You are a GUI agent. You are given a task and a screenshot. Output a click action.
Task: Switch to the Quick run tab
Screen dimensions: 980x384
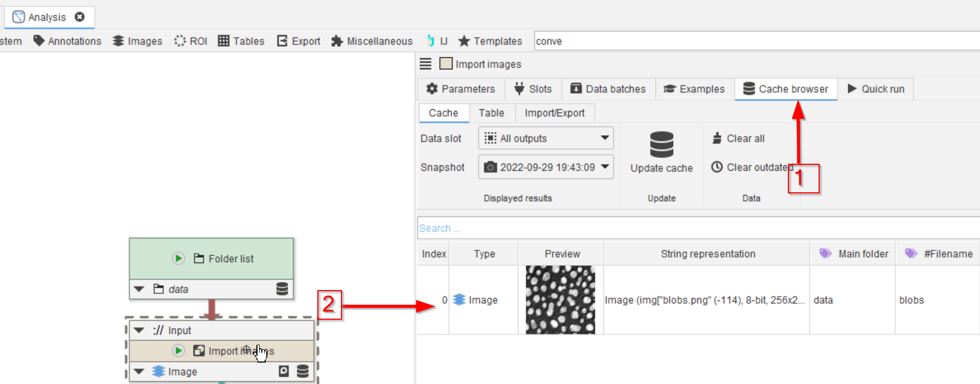(876, 89)
